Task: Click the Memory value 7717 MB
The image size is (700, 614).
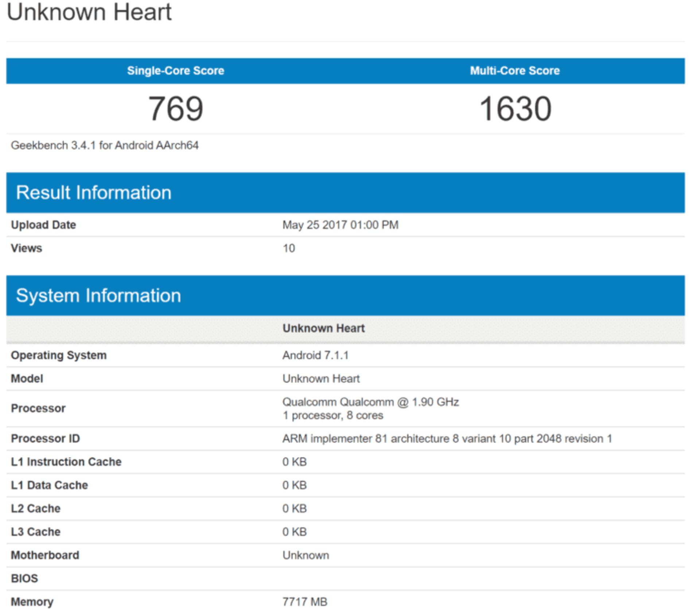Action: coord(304,602)
